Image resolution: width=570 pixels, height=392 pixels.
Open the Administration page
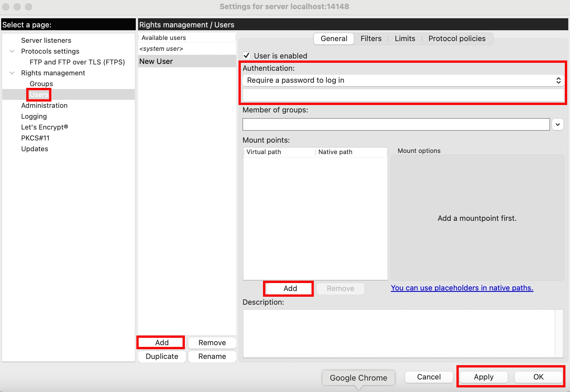[44, 106]
